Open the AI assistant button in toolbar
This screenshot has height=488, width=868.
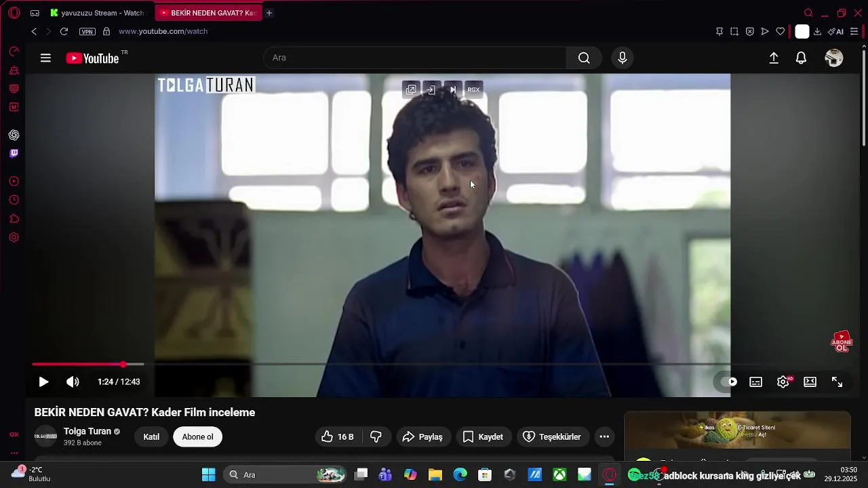(835, 31)
